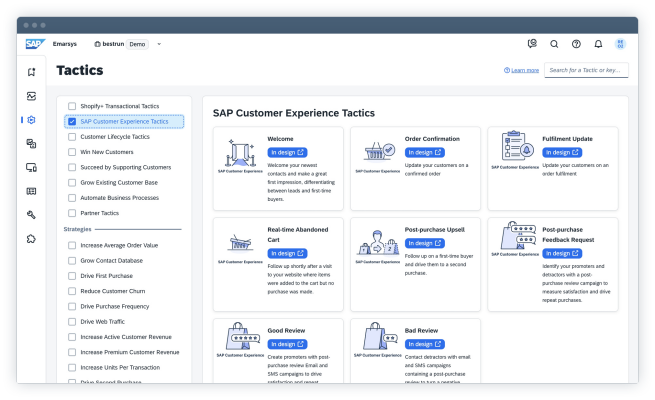Image resolution: width=655 pixels, height=400 pixels.
Task: Open Bad Review In design button
Action: [x=424, y=344]
